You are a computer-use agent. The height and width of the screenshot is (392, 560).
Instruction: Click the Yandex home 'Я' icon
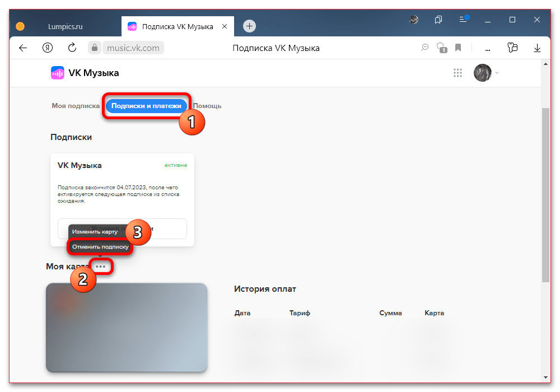point(48,48)
